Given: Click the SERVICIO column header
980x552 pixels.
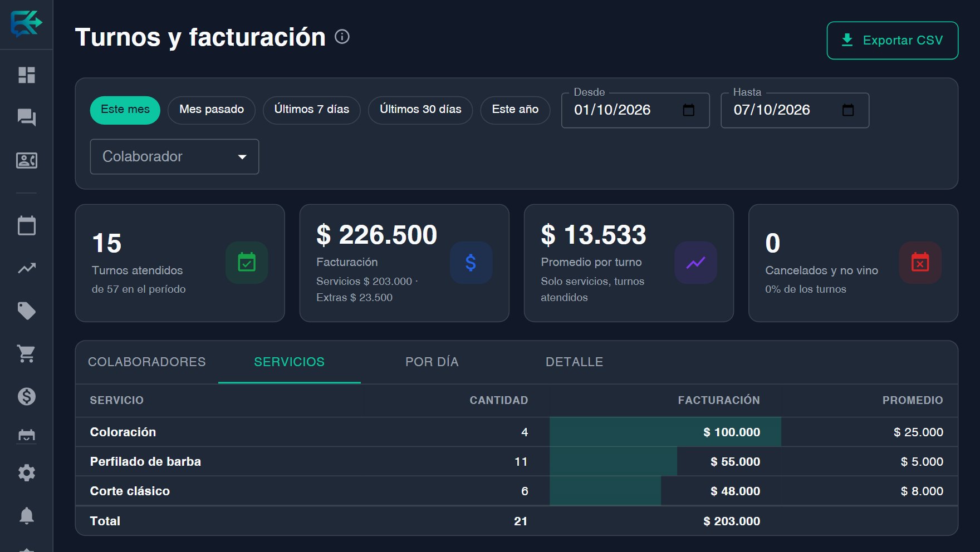Looking at the screenshot, I should point(117,400).
